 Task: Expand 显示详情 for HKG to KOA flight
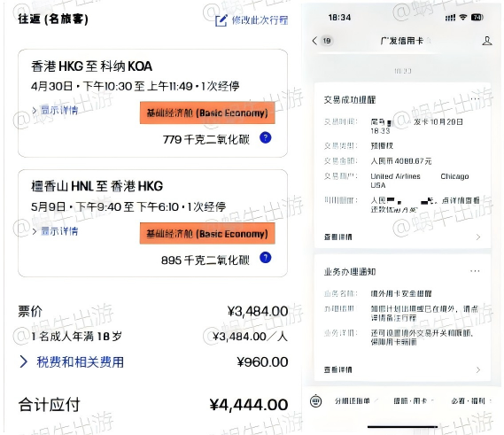pos(55,110)
